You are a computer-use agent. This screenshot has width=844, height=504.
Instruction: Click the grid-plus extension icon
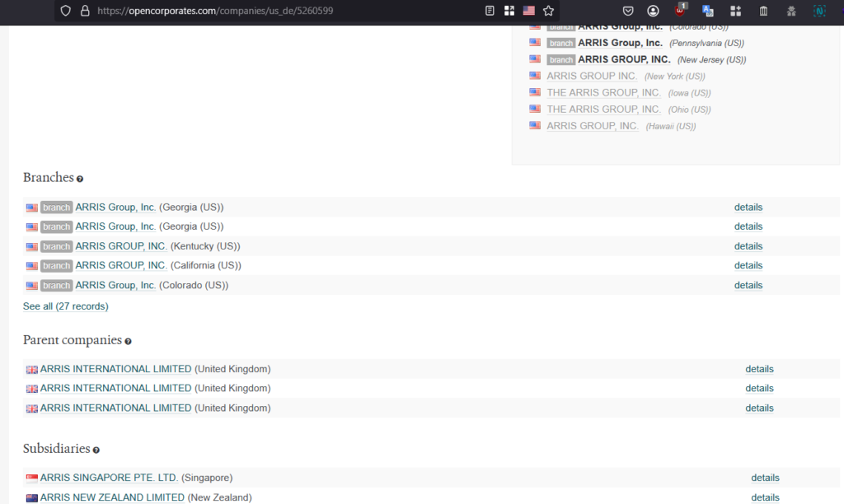(735, 11)
